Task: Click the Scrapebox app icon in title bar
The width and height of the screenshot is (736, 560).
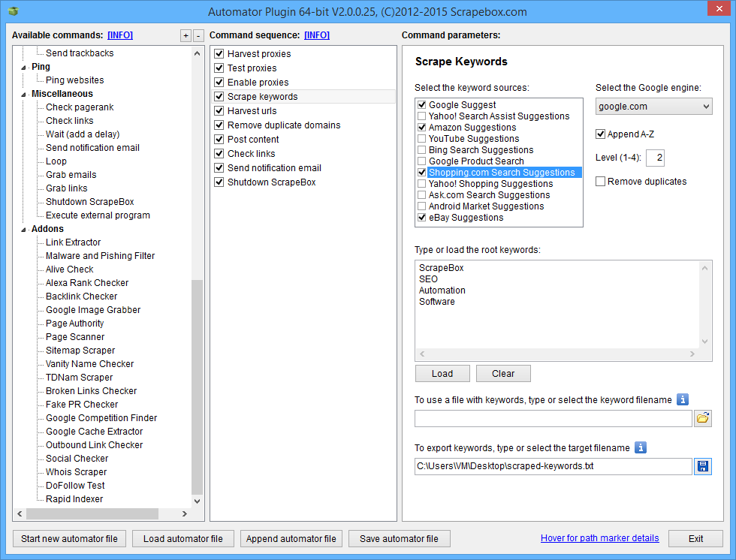Action: 13,12
